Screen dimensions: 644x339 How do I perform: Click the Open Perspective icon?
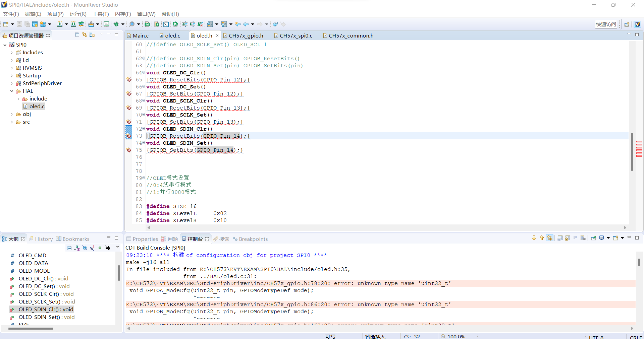[x=627, y=24]
